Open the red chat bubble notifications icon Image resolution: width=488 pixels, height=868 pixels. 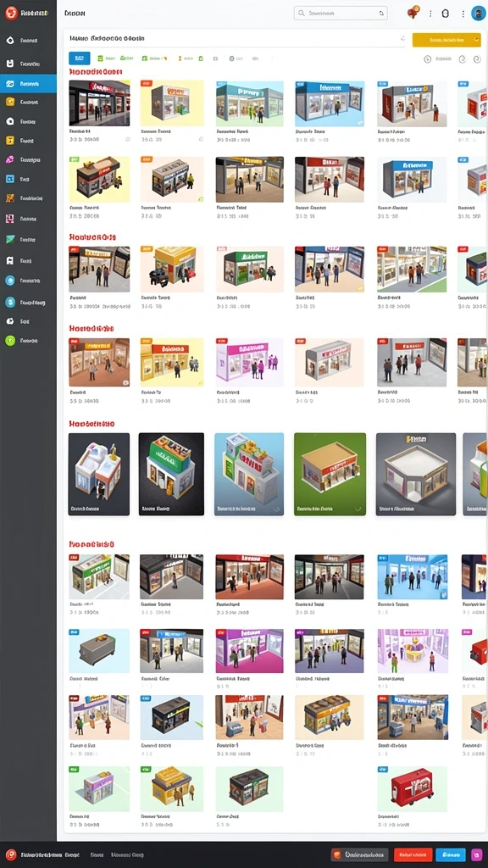click(x=413, y=13)
